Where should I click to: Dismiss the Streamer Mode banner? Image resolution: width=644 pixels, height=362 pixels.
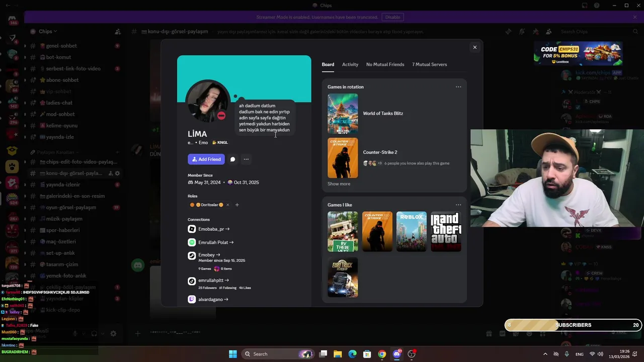coord(635,17)
